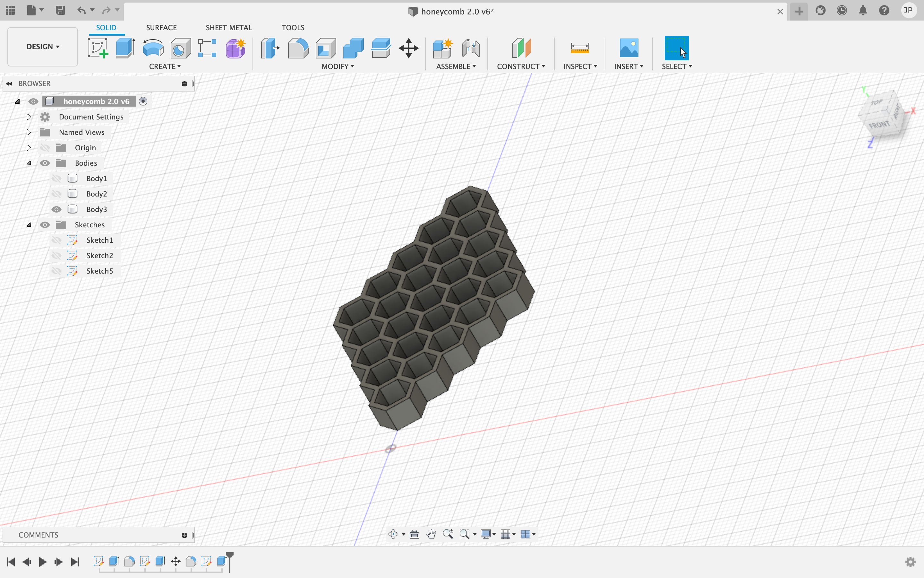Show Sketch2 via its eye icon
The width and height of the screenshot is (924, 578).
(x=56, y=255)
